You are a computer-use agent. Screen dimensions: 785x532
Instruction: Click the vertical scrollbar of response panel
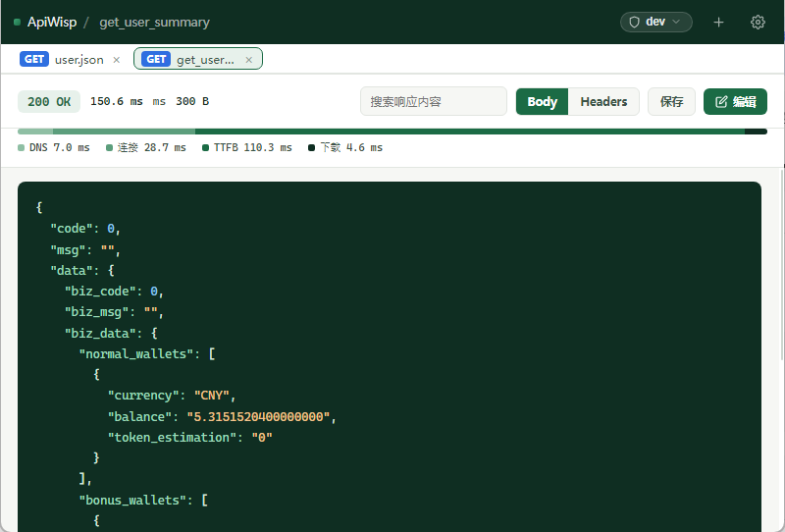[782, 264]
